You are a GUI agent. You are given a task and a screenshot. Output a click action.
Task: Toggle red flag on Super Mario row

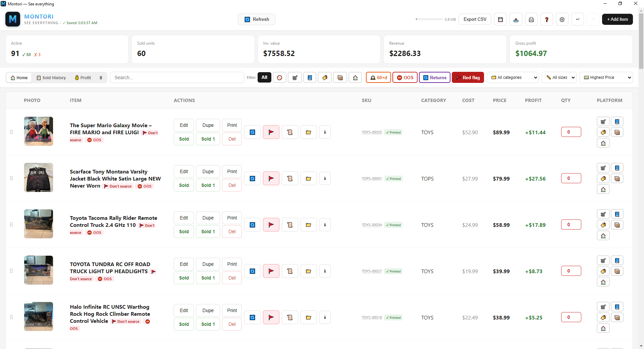tap(271, 132)
